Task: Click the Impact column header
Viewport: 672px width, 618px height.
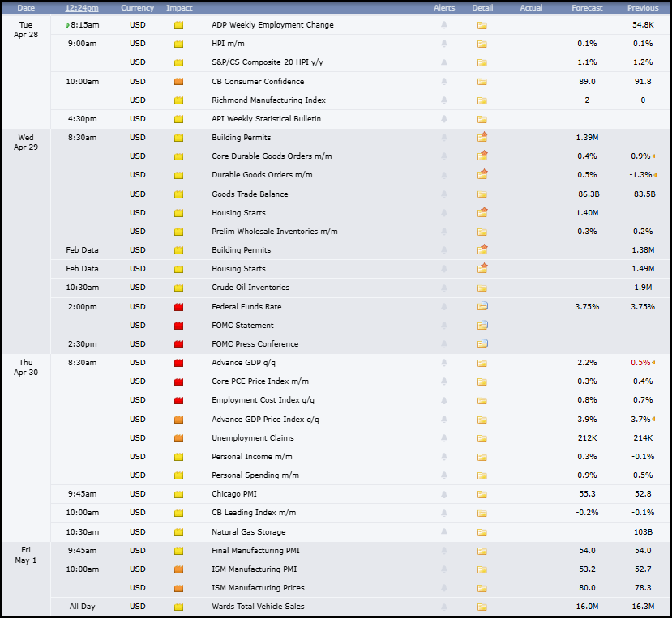Action: pyautogui.click(x=179, y=8)
